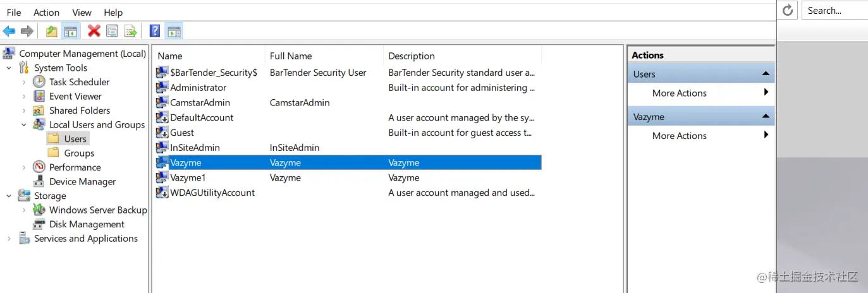Expand the Event Viewer tree node
The height and width of the screenshot is (293, 868).
(x=24, y=97)
